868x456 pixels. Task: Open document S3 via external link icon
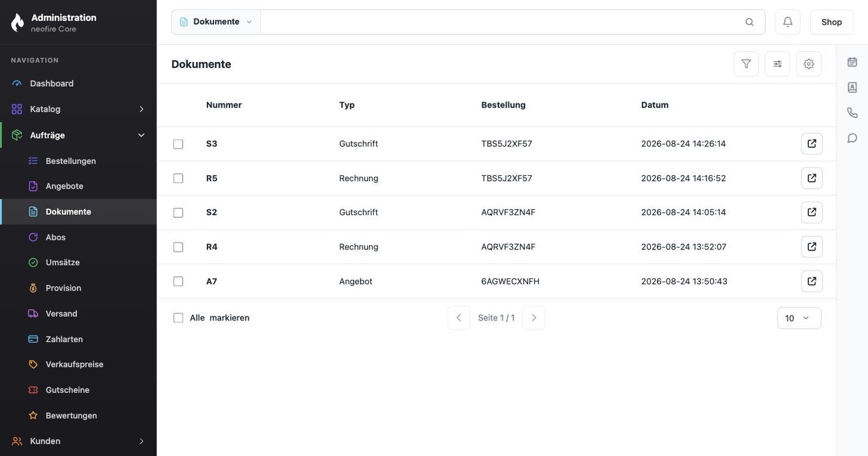tap(812, 144)
